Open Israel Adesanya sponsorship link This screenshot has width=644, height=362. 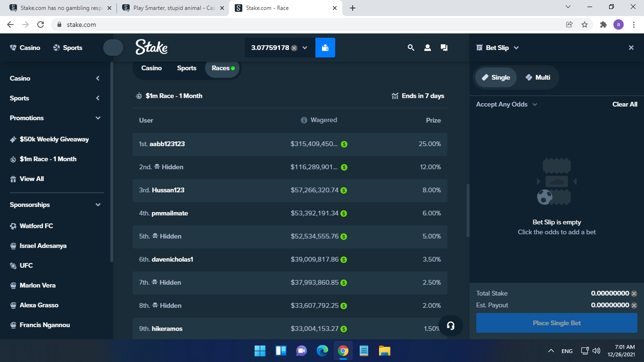38,246
